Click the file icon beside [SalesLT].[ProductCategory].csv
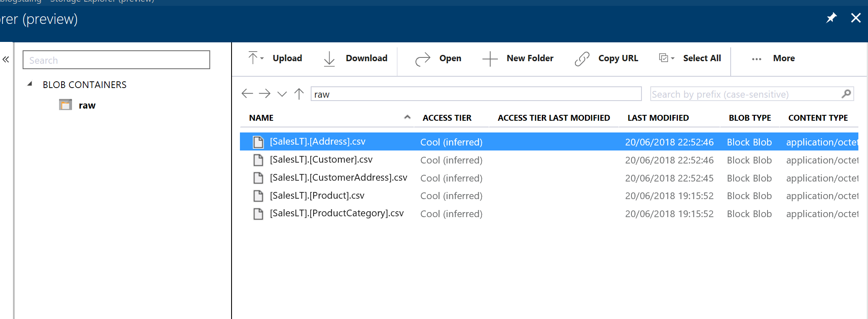Image resolution: width=868 pixels, height=319 pixels. point(258,214)
